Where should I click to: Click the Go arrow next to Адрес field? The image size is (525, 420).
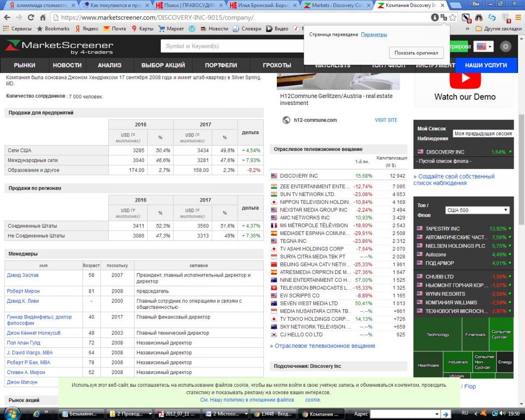click(445, 414)
